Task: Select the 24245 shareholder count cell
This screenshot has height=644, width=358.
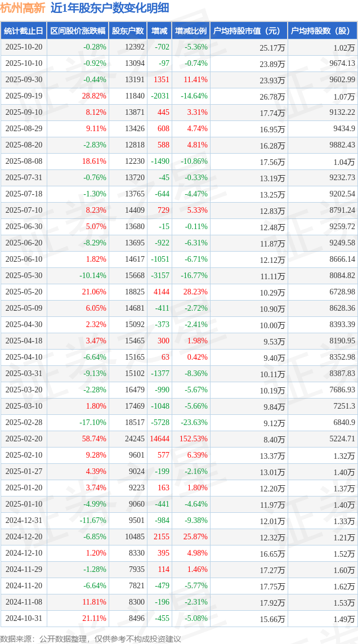Action: (x=135, y=439)
